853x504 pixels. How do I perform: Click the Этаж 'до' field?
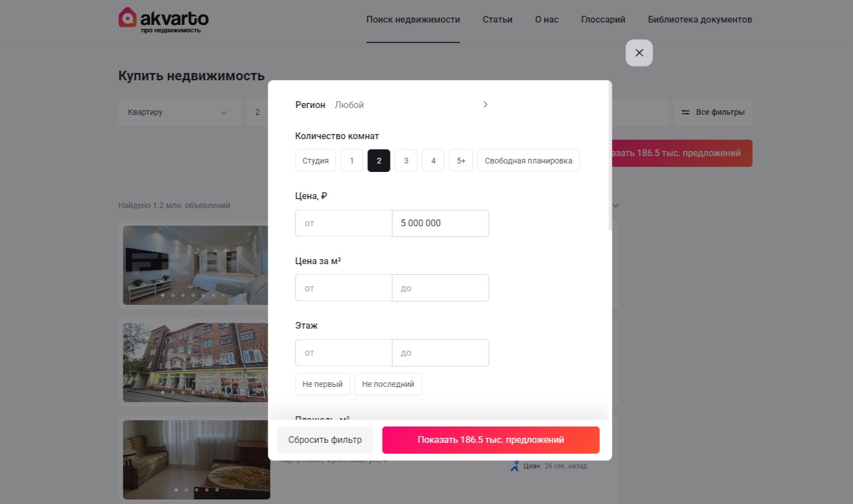[440, 353]
